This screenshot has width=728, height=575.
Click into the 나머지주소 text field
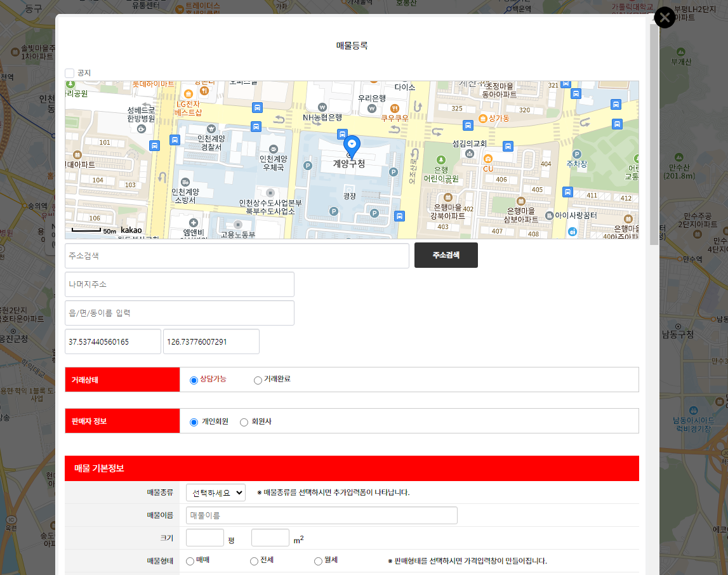pyautogui.click(x=180, y=284)
